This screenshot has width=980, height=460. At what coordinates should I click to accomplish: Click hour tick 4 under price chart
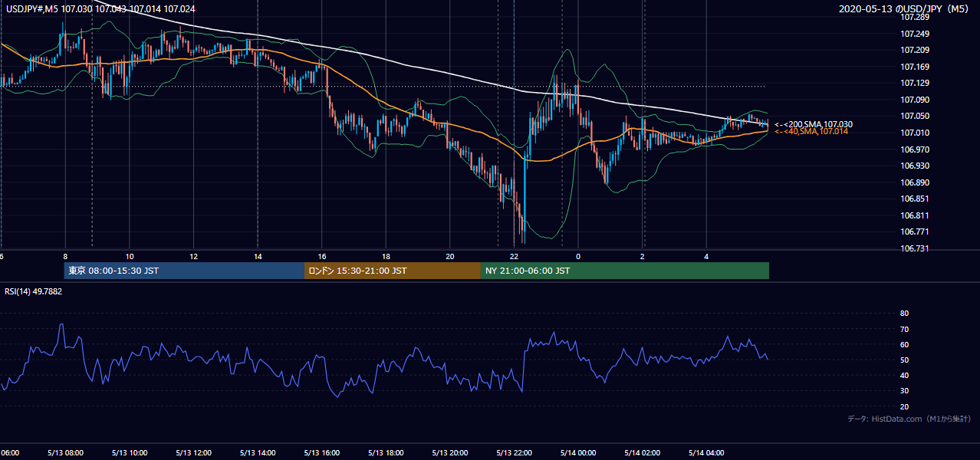click(x=706, y=257)
